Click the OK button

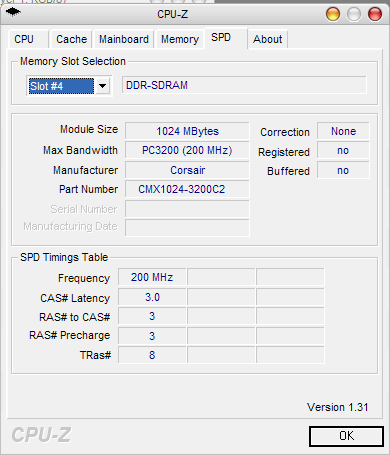(346, 436)
